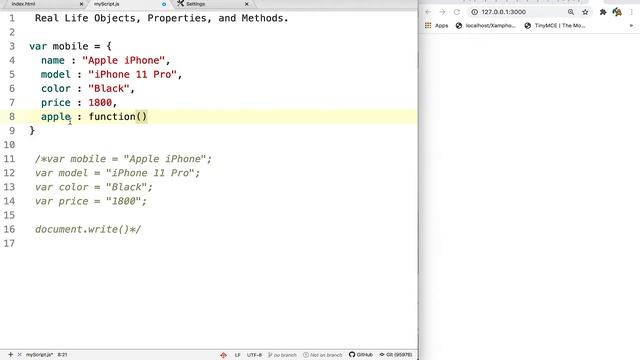Click 'document.write()' on line 16
Image resolution: width=640 pixels, height=360 pixels.
(x=82, y=229)
